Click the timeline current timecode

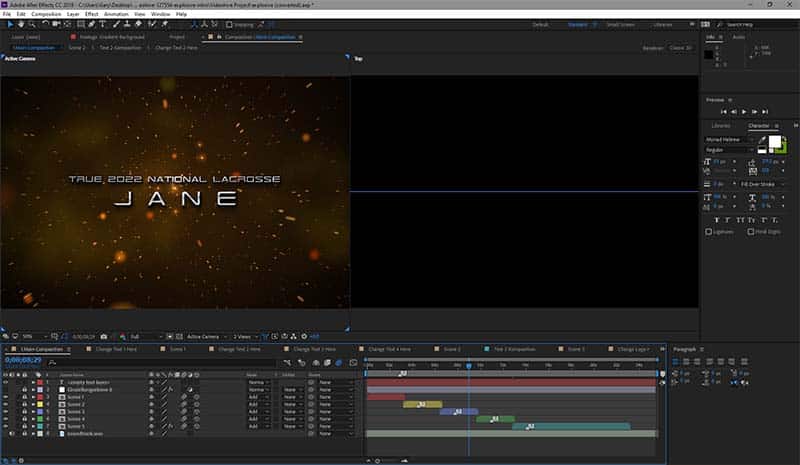22,360
